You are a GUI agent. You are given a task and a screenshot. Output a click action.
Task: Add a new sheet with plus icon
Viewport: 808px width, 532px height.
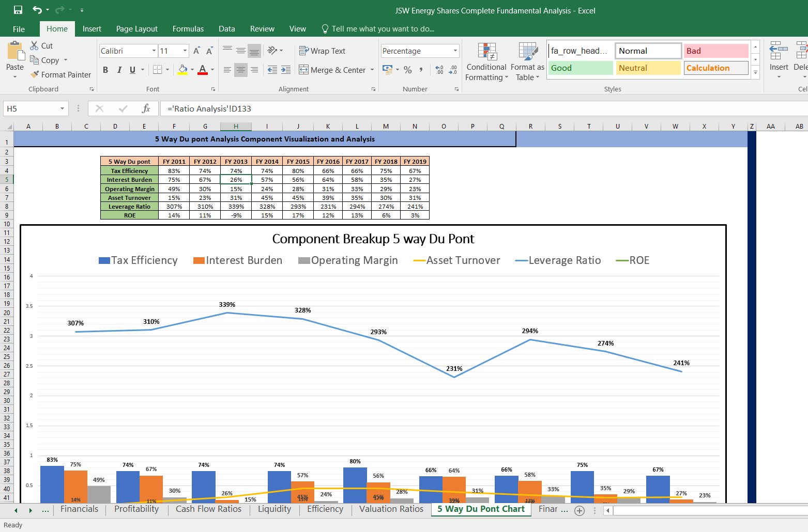point(580,510)
